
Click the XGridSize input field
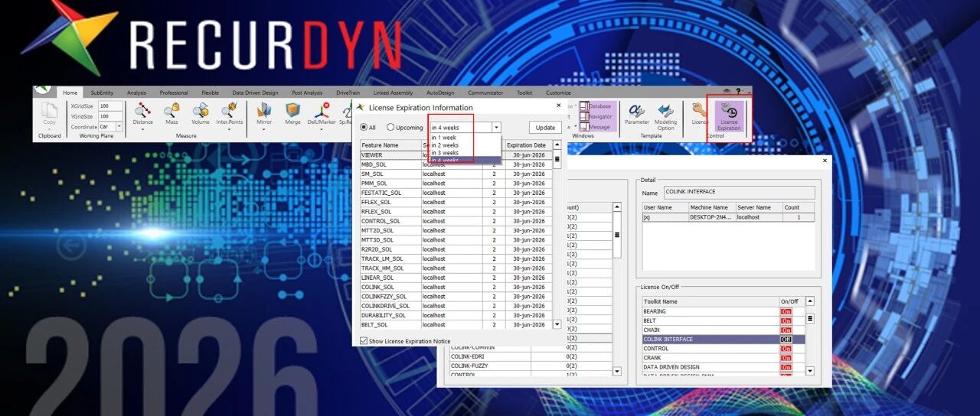[110, 106]
